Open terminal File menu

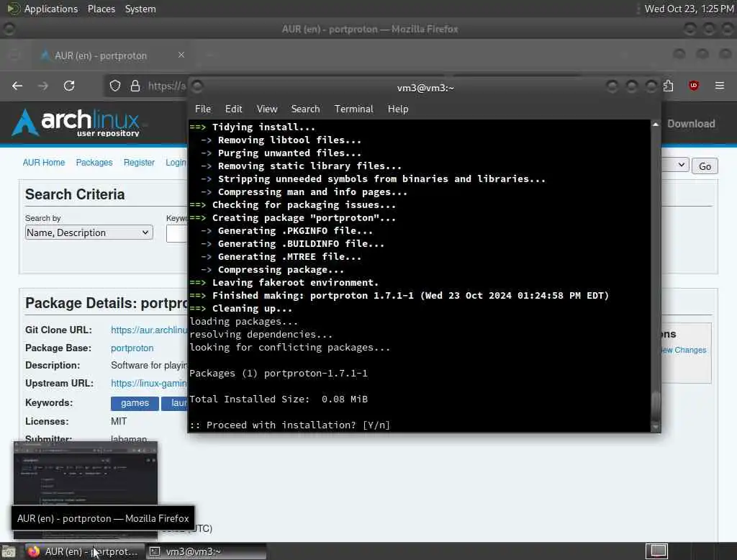pos(202,109)
